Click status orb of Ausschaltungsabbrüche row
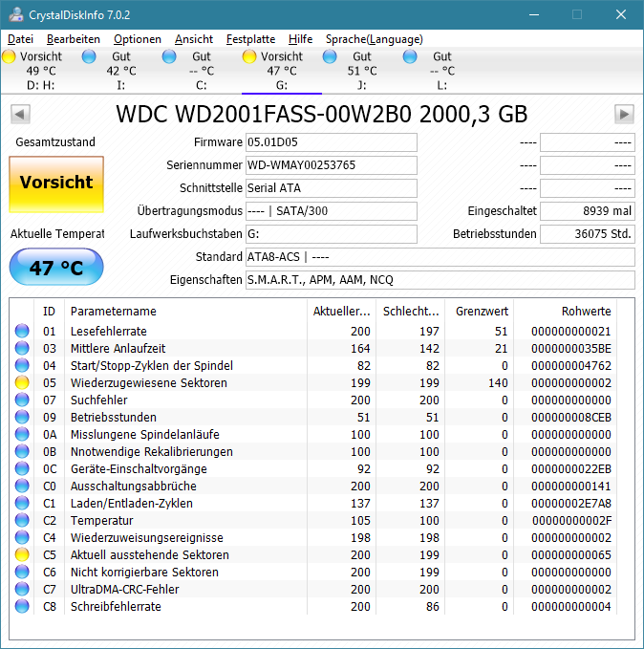 pyautogui.click(x=22, y=486)
